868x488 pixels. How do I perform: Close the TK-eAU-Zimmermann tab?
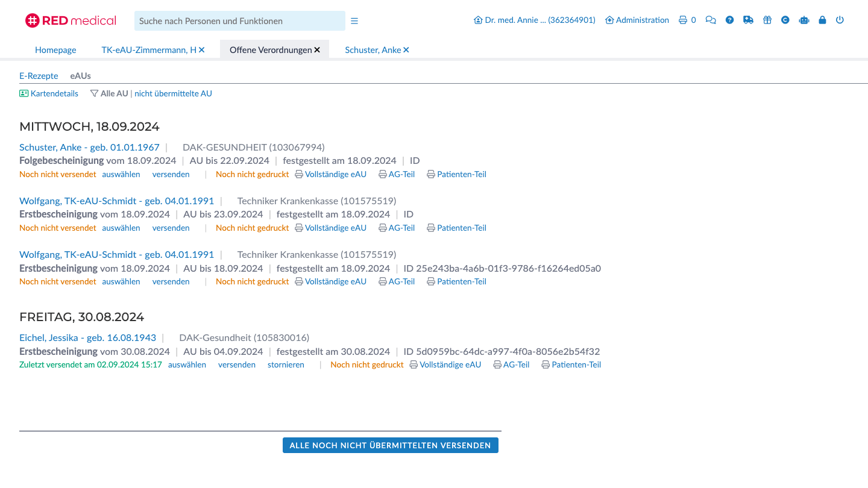pyautogui.click(x=201, y=50)
